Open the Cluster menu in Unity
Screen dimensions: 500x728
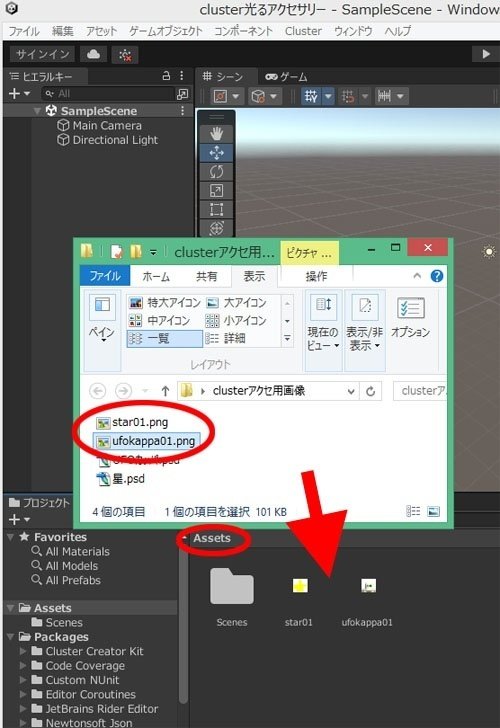pos(303,31)
